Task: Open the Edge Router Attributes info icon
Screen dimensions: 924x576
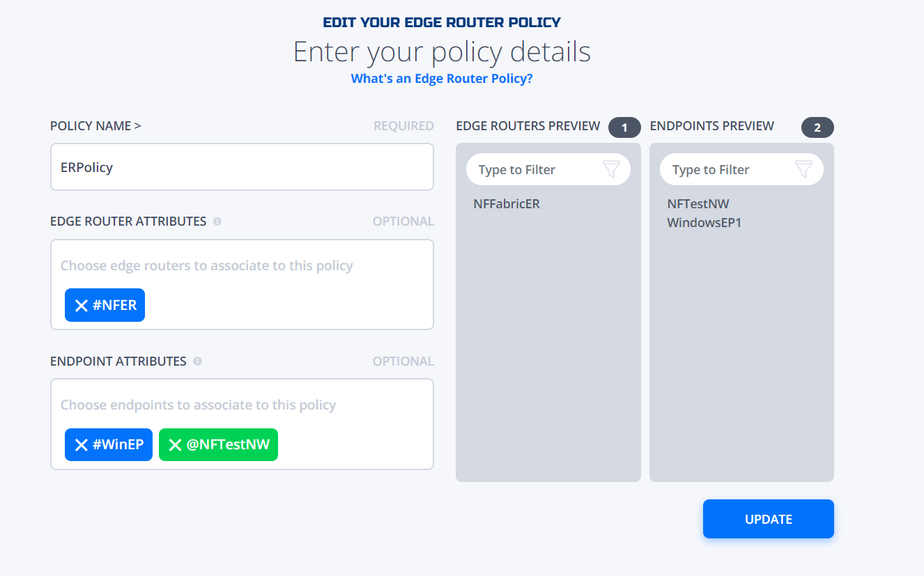Action: point(217,221)
